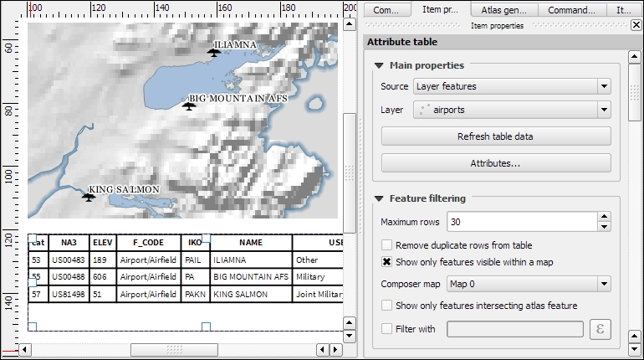Click canvas horizontal scrollbar right arrow
Image resolution: width=644 pixels, height=360 pixels.
[335, 350]
